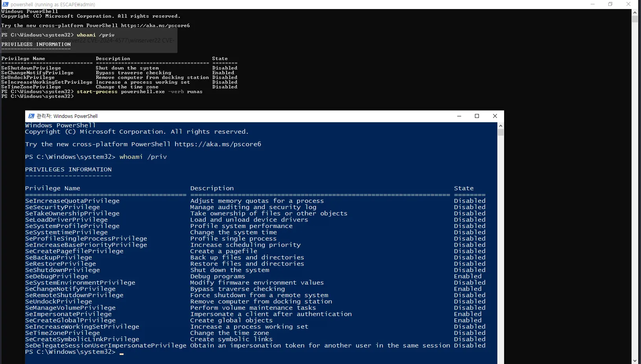Click scroll-up arrow of outer window scrollbar

(635, 13)
